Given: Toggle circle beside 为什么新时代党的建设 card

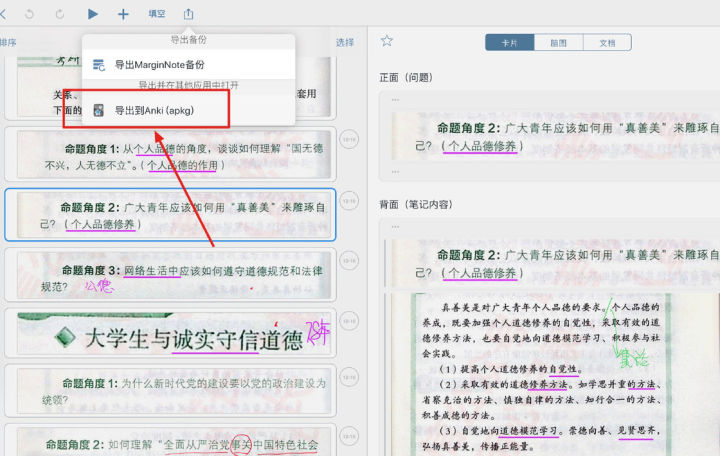Looking at the screenshot, I should tap(349, 377).
